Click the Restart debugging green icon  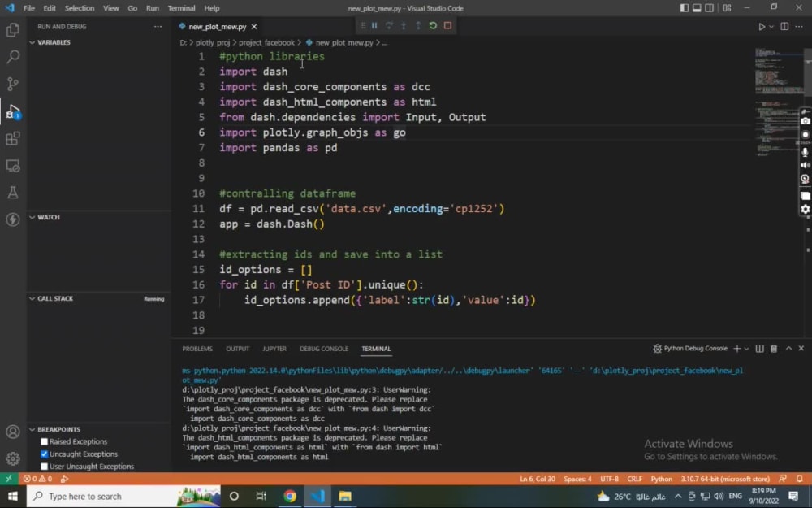(433, 26)
